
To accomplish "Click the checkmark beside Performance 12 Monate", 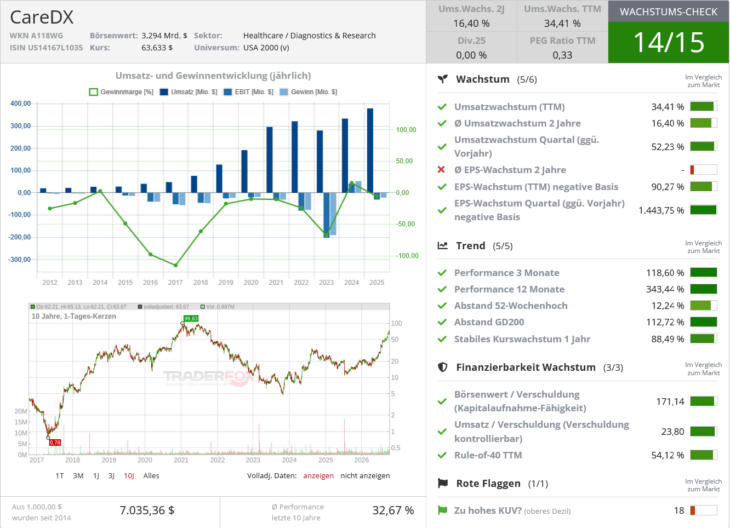I will click(x=442, y=289).
